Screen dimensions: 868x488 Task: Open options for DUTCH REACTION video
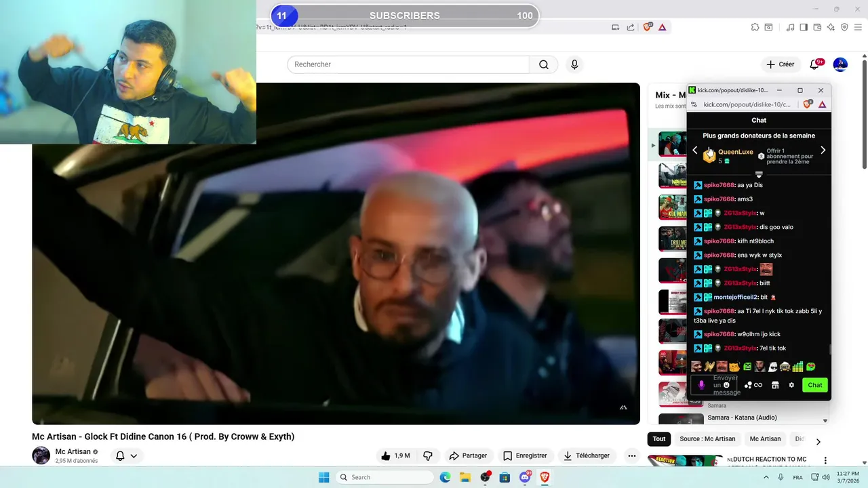(825, 460)
